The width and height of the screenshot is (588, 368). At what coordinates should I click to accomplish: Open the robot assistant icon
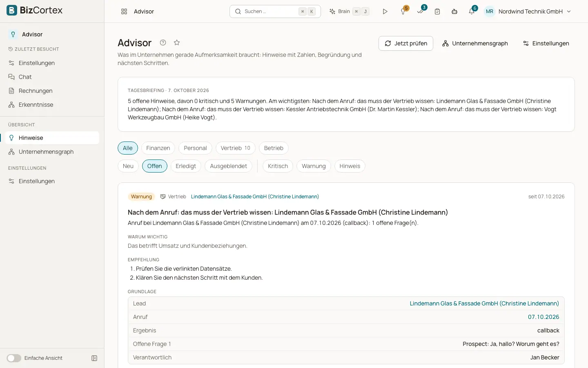pos(454,11)
